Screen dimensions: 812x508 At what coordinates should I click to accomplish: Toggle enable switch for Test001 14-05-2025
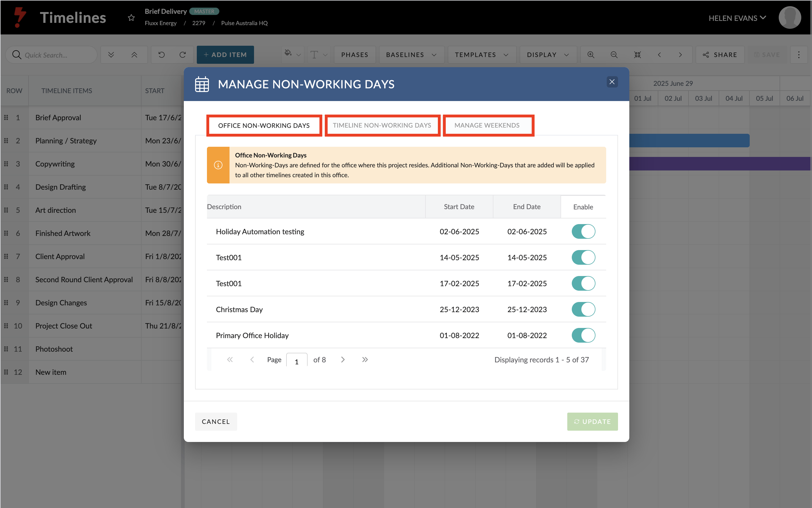[x=583, y=257]
